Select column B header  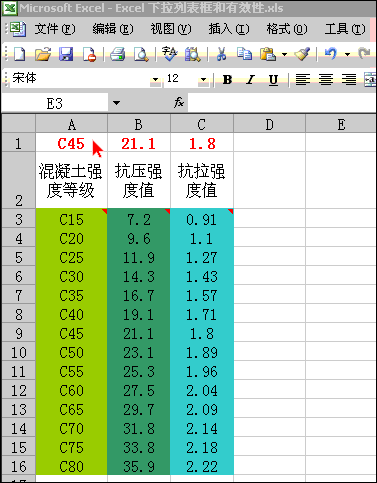[x=139, y=124]
